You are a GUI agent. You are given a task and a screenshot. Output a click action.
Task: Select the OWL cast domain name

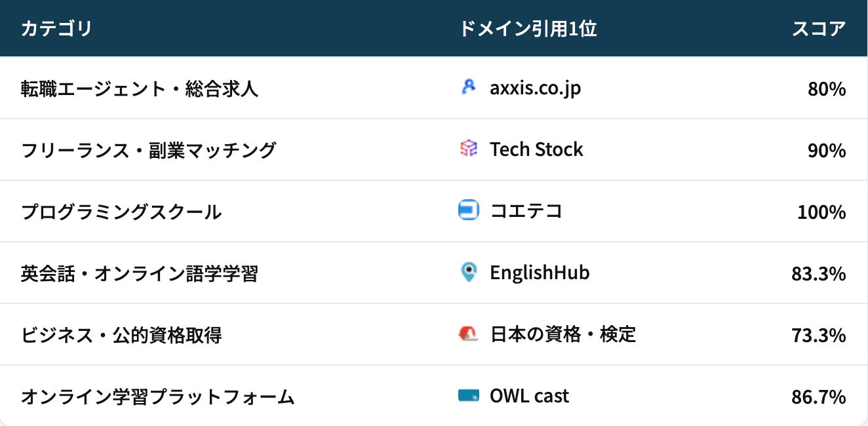pos(529,396)
